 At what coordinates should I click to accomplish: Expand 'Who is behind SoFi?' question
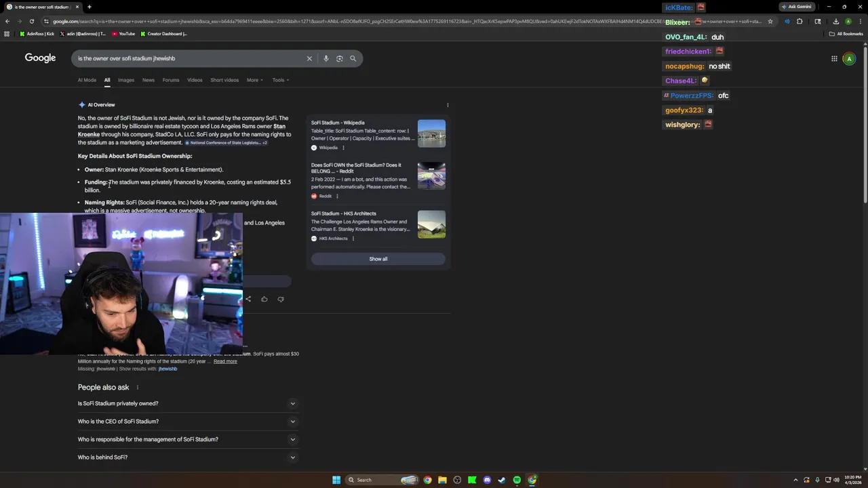(x=188, y=457)
